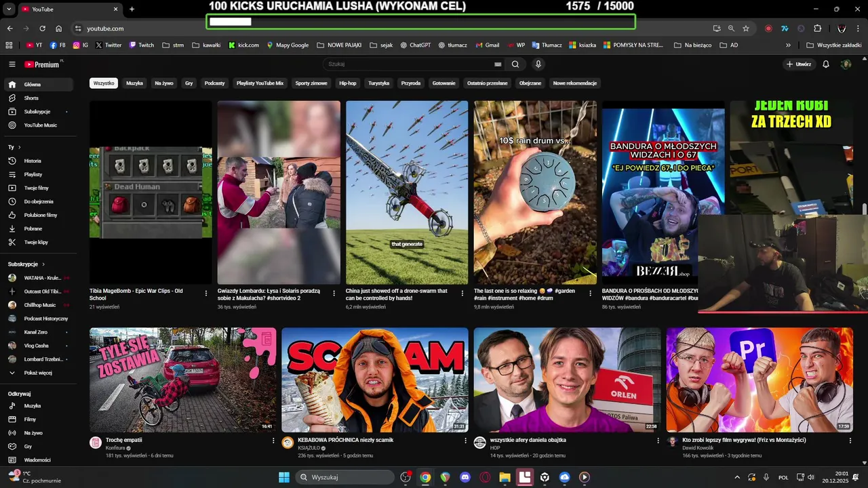Image resolution: width=868 pixels, height=488 pixels.
Task: Reload the page in Chrome
Action: [42, 28]
